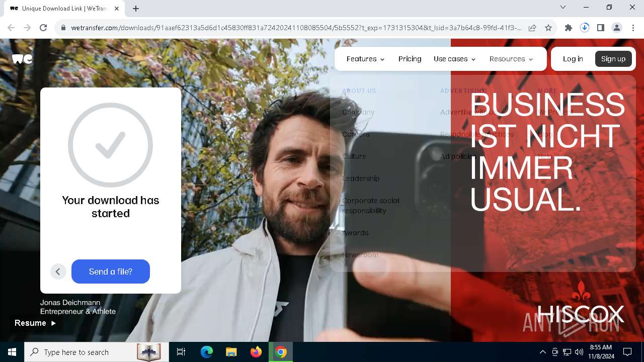Open the Awards link
Screen dimensions: 644x362
pyautogui.click(x=355, y=233)
